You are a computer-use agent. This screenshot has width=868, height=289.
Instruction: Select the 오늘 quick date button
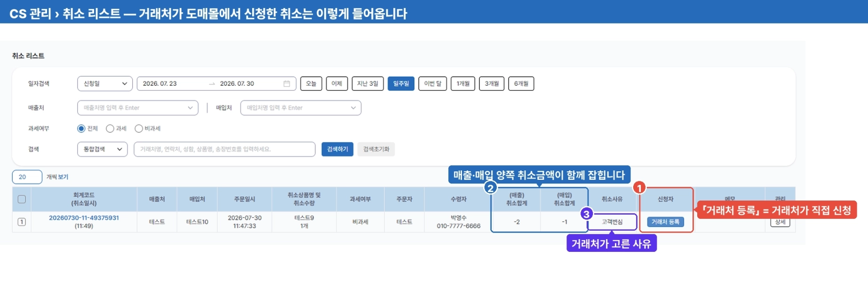click(x=311, y=83)
